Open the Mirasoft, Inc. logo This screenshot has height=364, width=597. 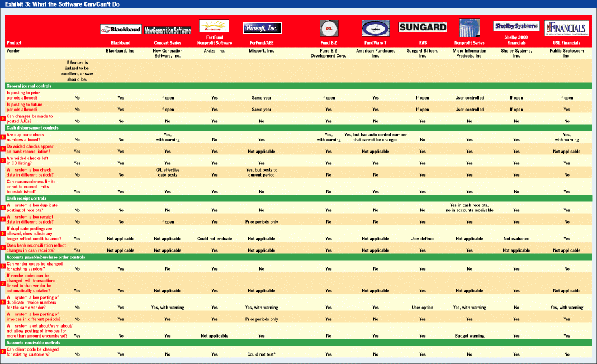pyautogui.click(x=262, y=28)
